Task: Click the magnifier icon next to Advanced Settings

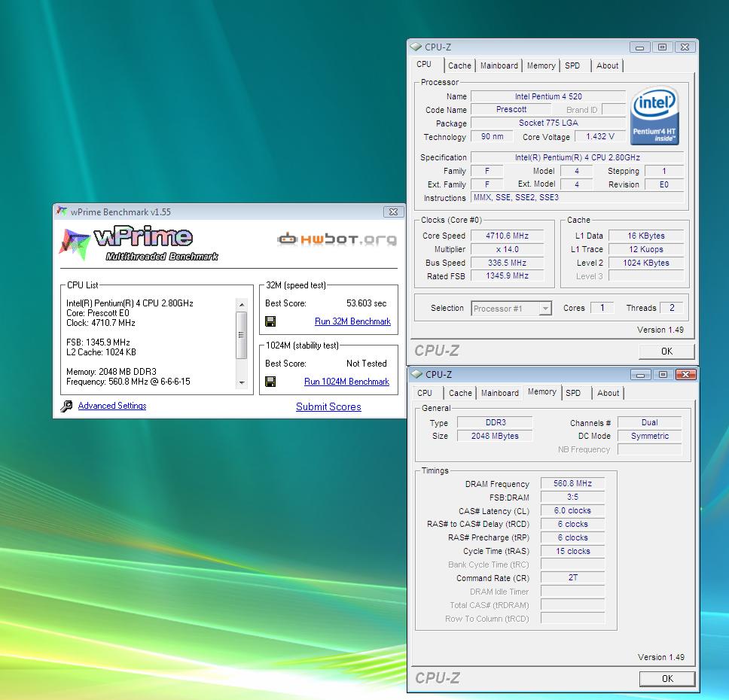Action: click(66, 406)
